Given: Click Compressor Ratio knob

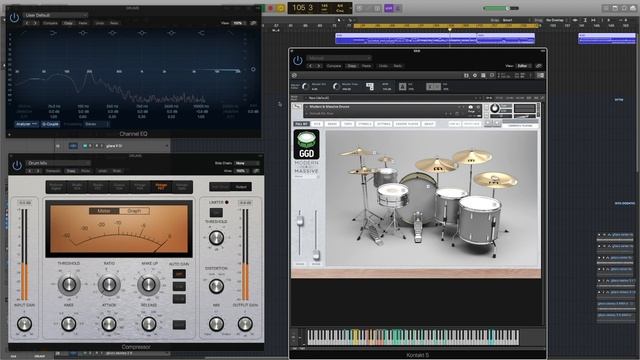Looking at the screenshot, I should (109, 284).
